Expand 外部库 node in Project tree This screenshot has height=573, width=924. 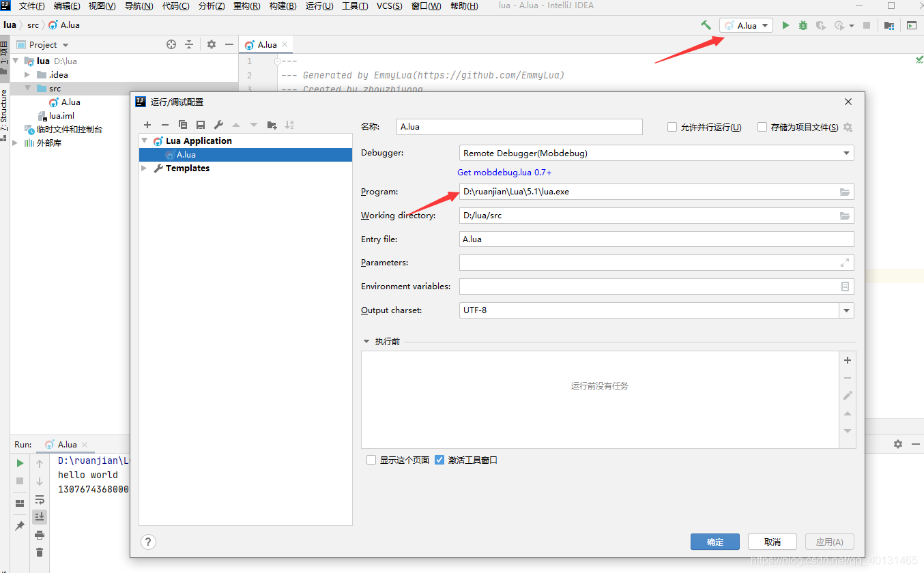(x=16, y=143)
